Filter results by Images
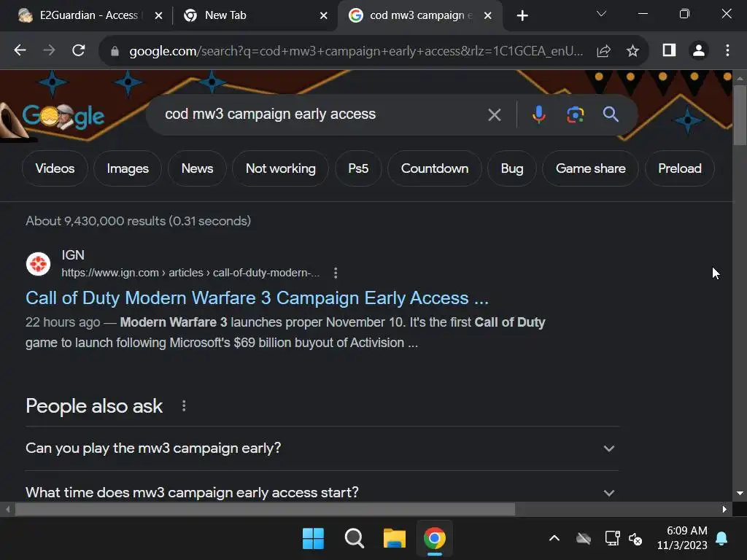Viewport: 747px width, 560px height. tap(128, 168)
